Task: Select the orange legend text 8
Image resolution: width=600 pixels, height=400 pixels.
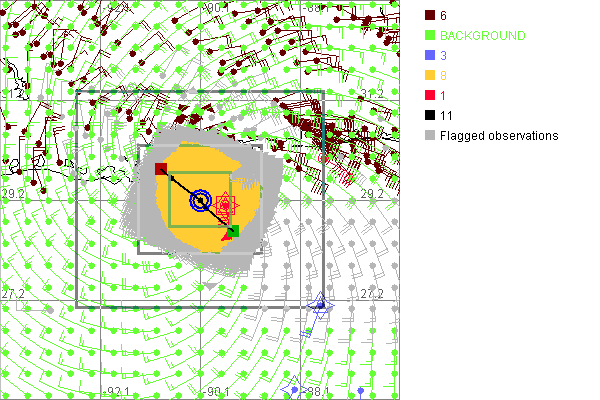Action: tap(444, 75)
